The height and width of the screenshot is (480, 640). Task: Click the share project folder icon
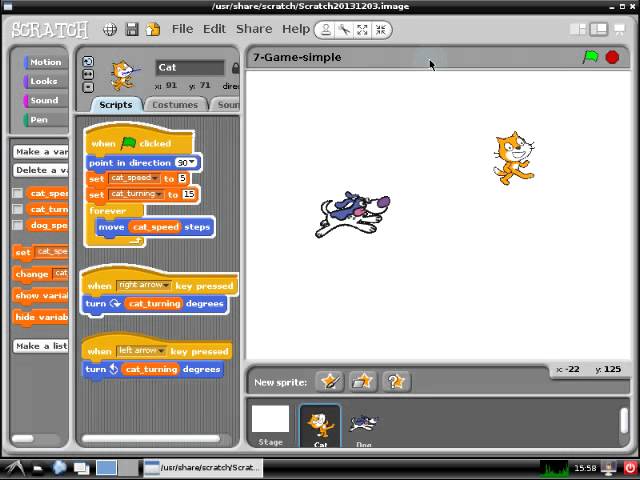(153, 29)
